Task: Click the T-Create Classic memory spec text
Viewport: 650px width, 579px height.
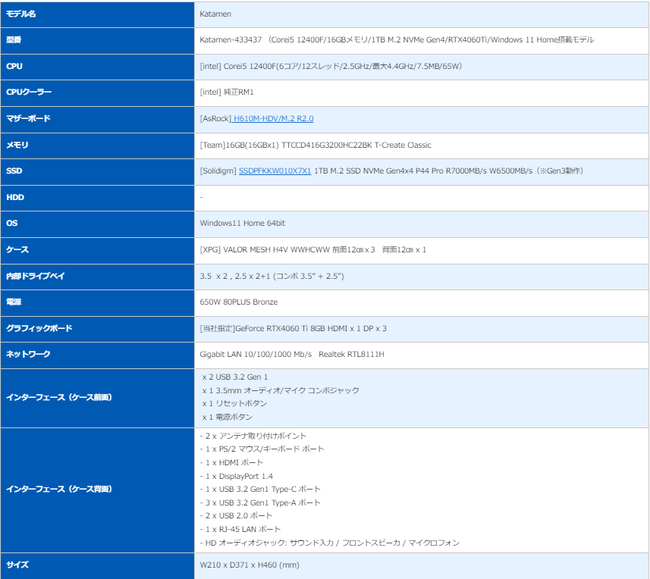Action: click(315, 145)
